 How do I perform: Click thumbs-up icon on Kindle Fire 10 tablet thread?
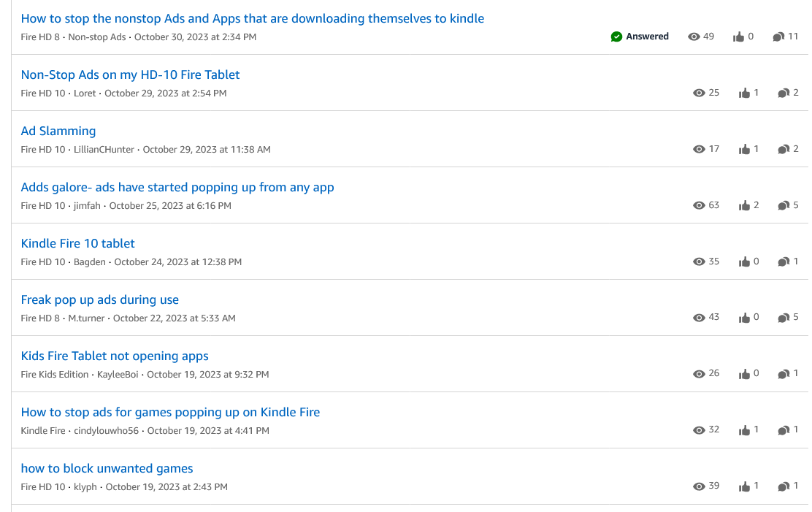(x=744, y=261)
